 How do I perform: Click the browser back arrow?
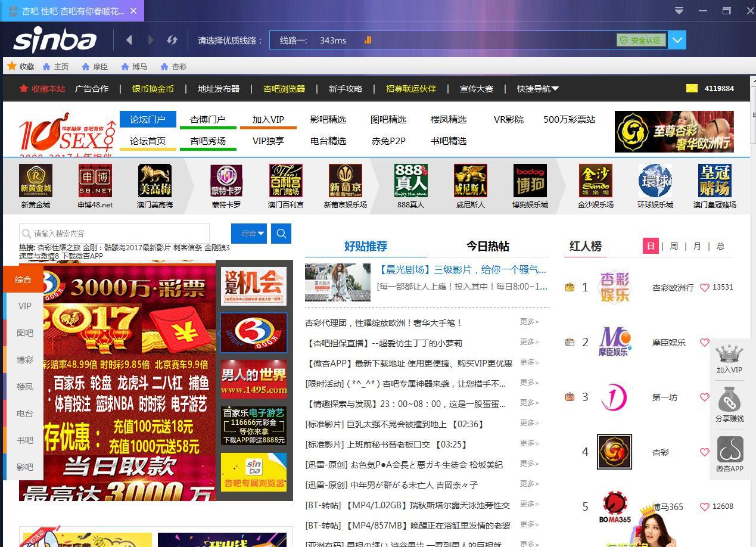(129, 40)
